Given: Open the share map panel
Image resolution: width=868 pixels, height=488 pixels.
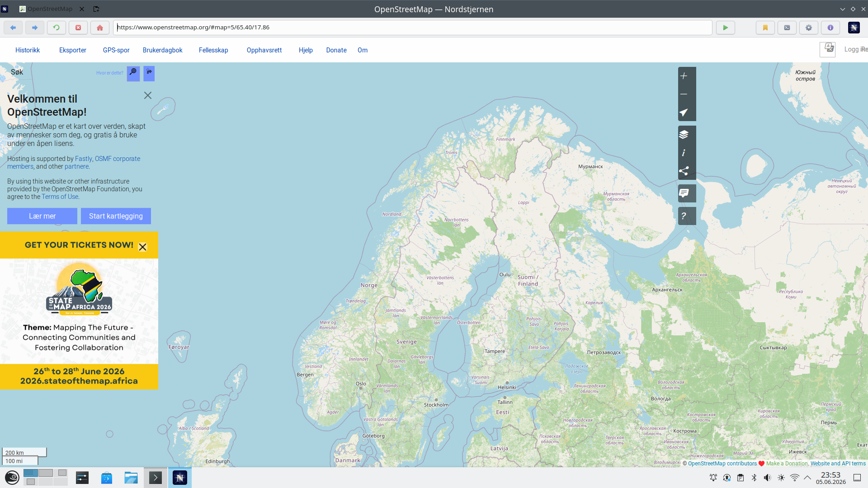Looking at the screenshot, I should [687, 171].
